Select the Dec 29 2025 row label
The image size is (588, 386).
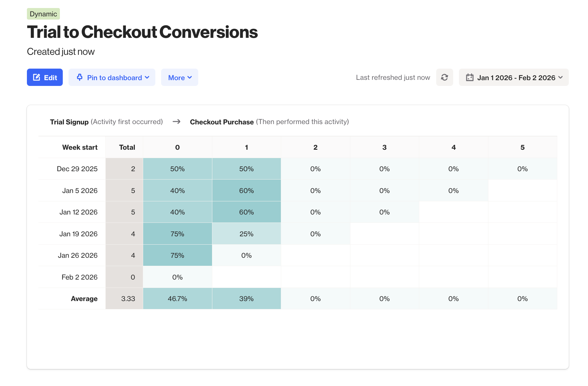coord(77,169)
